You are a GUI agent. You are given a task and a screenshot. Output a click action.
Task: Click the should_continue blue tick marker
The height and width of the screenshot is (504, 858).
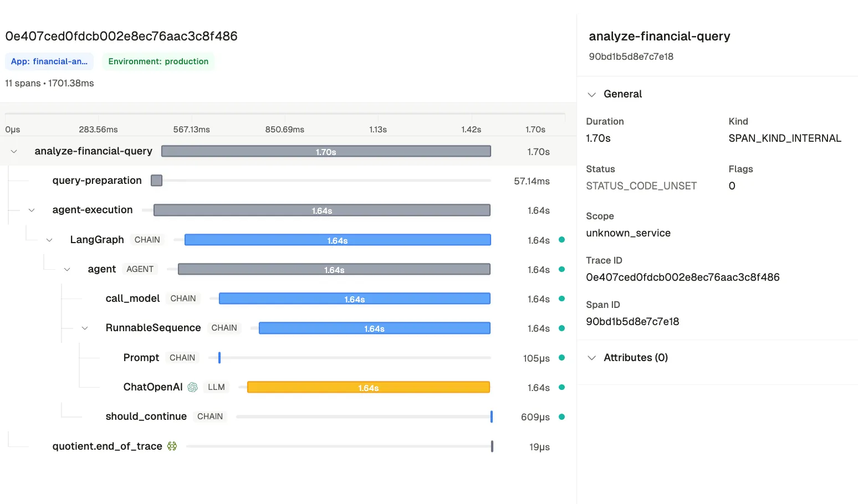[x=492, y=416]
